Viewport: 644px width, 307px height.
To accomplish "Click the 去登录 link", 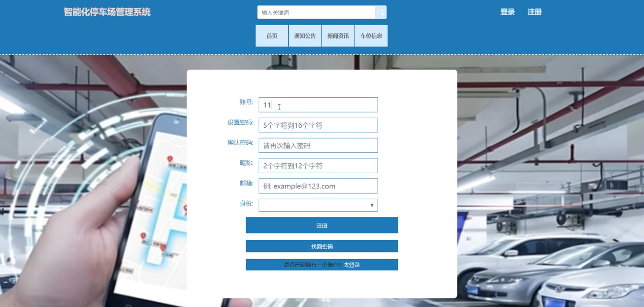I will (352, 265).
